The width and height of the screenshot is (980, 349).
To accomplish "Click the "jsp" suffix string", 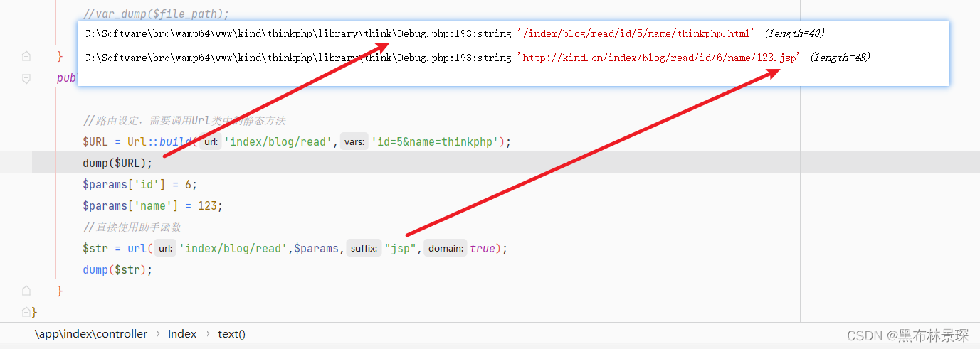I will (399, 248).
